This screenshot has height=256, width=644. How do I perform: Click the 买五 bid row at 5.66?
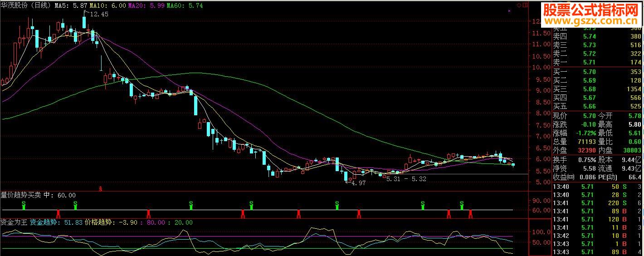(x=597, y=107)
